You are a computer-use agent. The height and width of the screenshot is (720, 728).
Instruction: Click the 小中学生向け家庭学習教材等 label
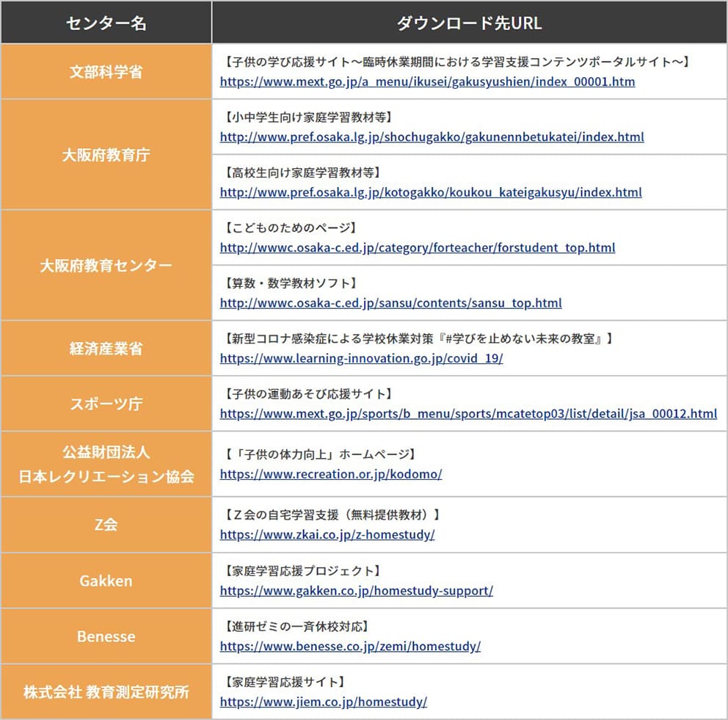coord(309,117)
